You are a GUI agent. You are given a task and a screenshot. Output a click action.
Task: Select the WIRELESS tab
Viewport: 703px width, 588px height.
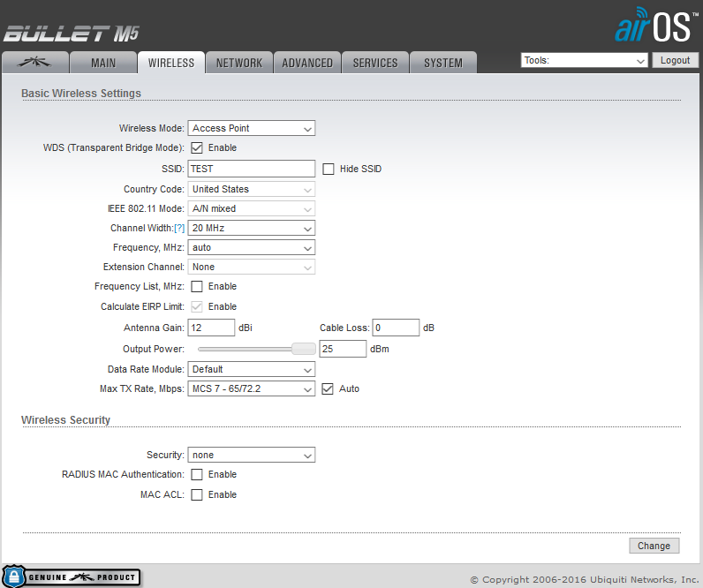coord(171,63)
